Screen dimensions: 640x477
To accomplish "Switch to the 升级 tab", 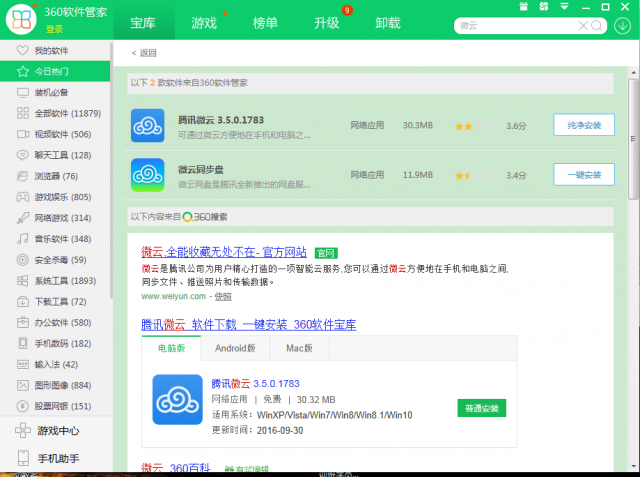I will tap(327, 23).
